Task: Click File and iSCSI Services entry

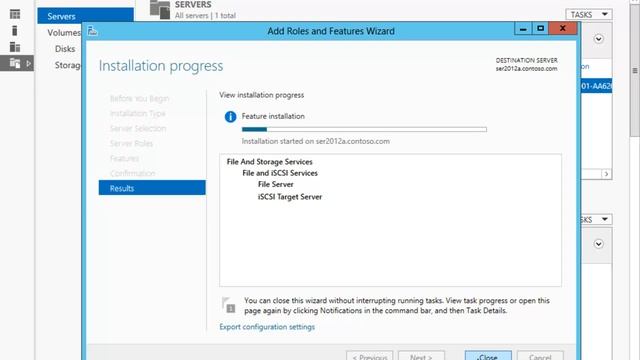Action: click(280, 173)
